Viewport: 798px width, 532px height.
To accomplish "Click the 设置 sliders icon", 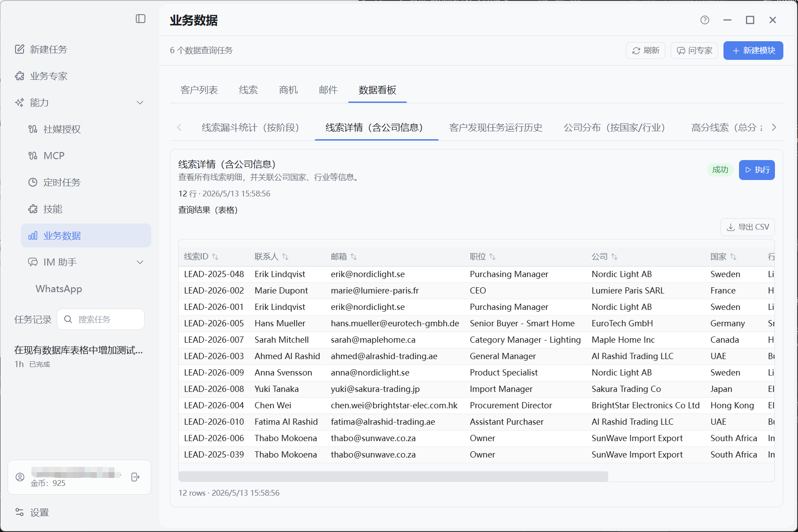I will (x=20, y=512).
